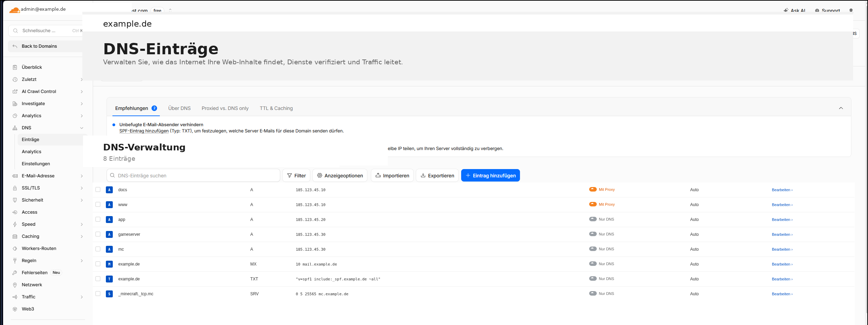
Task: Click the SPF-Eintrag hinzufügen link
Action: tap(144, 131)
